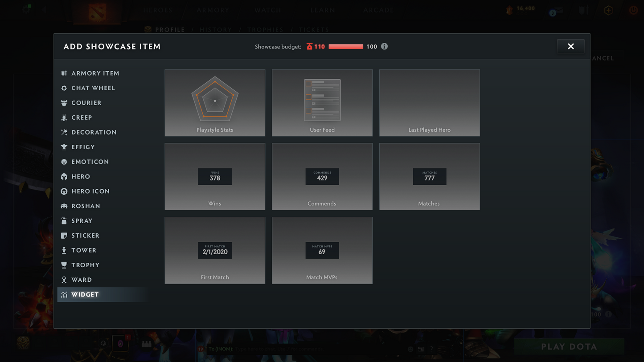Click the help question mark near the chat bar
Image resolution: width=644 pixels, height=362 pixels.
[431, 349]
